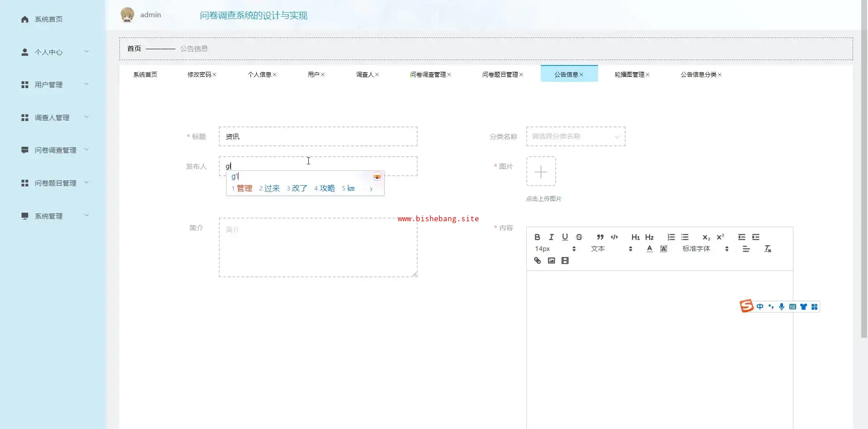The width and height of the screenshot is (868, 429).
Task: Expand the 用户管理 sidebar menu
Action: [54, 85]
